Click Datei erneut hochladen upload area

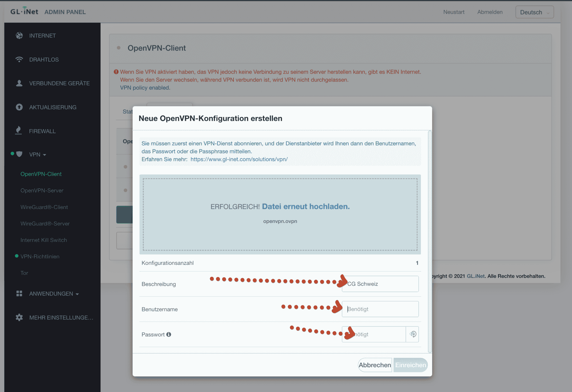click(x=306, y=206)
